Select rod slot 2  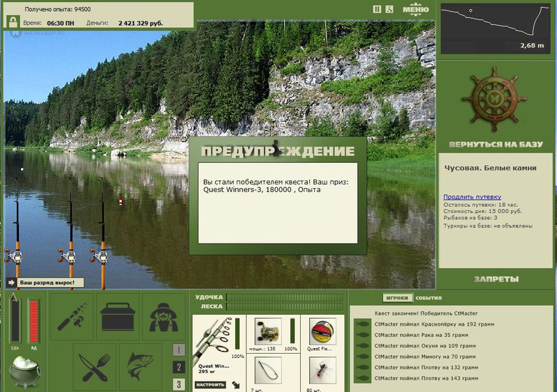(179, 367)
